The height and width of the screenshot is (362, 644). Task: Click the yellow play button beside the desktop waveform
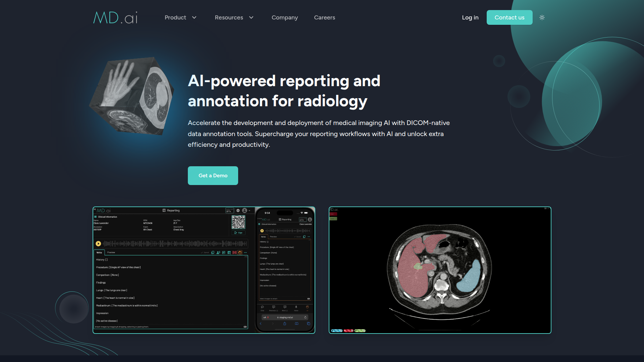pos(98,244)
